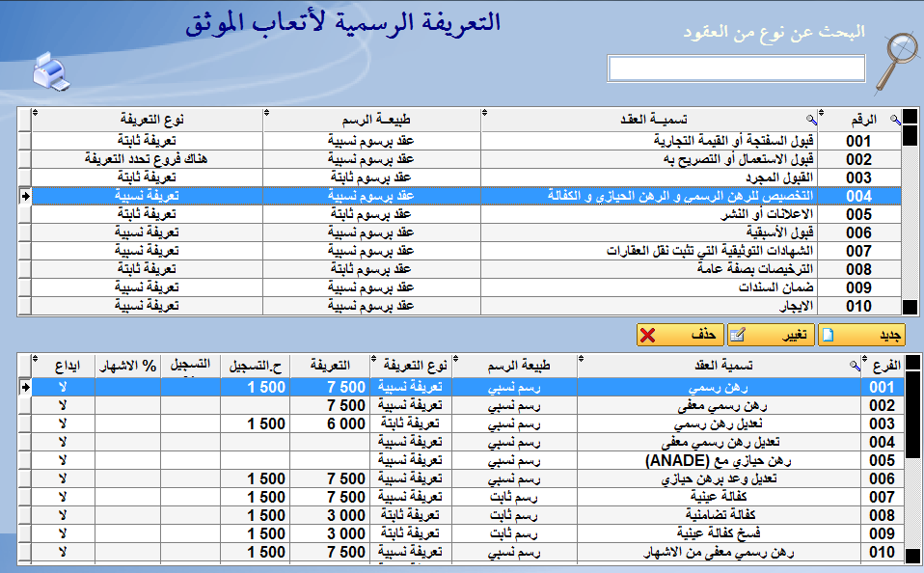Click the lower table vertical scrollbar
The height and width of the screenshot is (573, 924).
pos(911,463)
